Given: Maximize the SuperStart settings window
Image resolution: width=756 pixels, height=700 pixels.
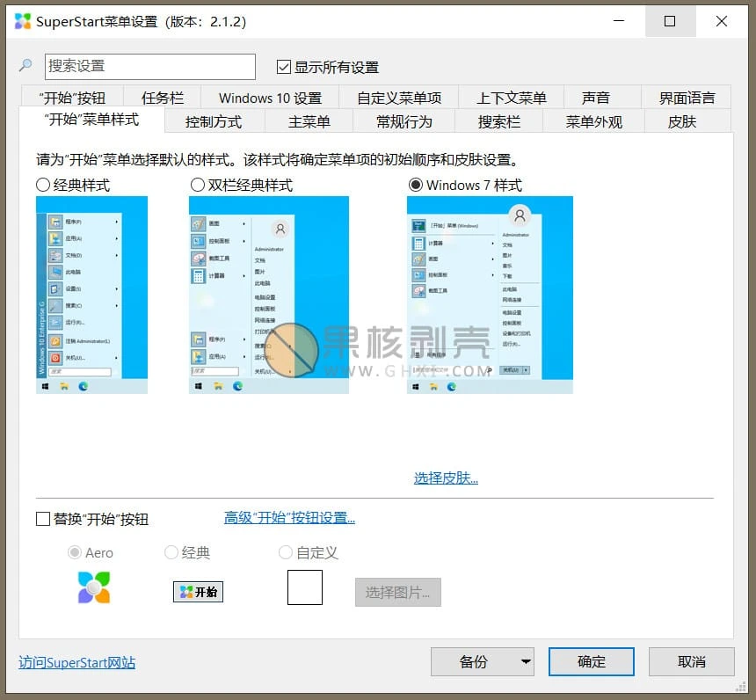Looking at the screenshot, I should [670, 21].
